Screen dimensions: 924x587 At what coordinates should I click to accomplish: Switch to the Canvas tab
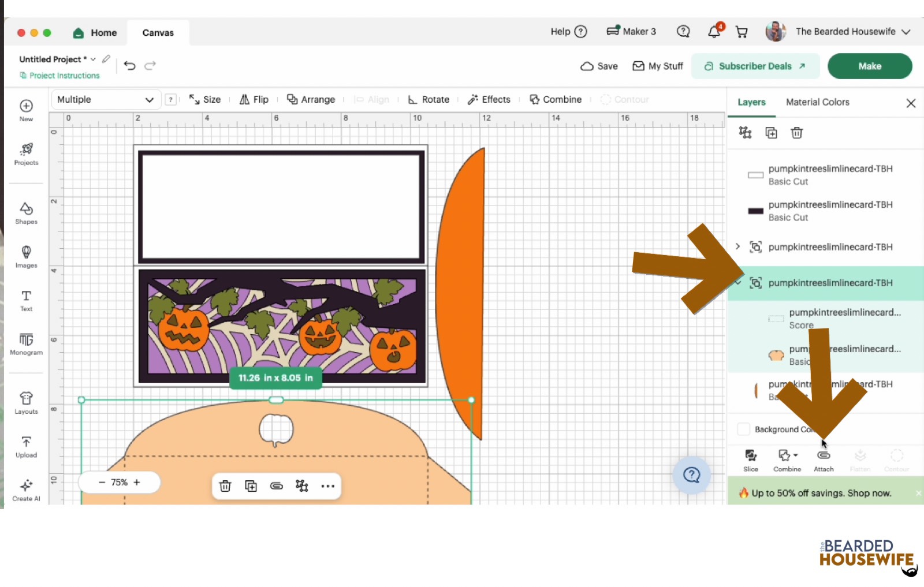pos(158,33)
